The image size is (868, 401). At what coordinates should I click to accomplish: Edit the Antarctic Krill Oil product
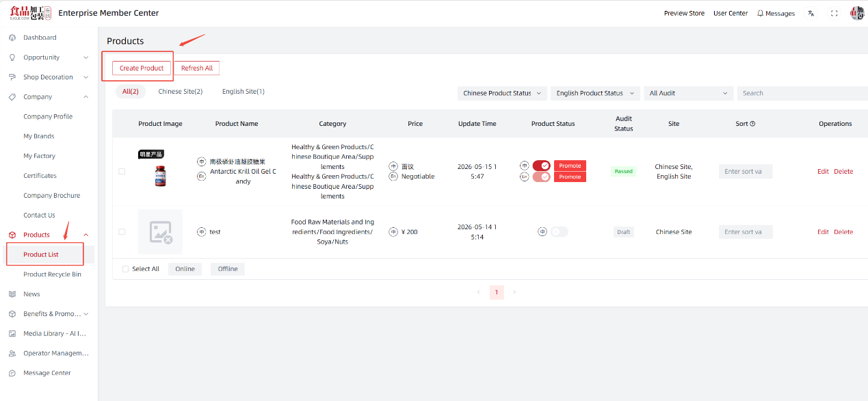[823, 172]
